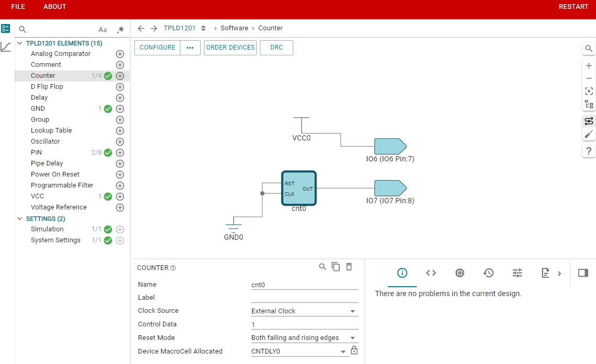
Task: Add an Analog Comparator element
Action: [120, 54]
